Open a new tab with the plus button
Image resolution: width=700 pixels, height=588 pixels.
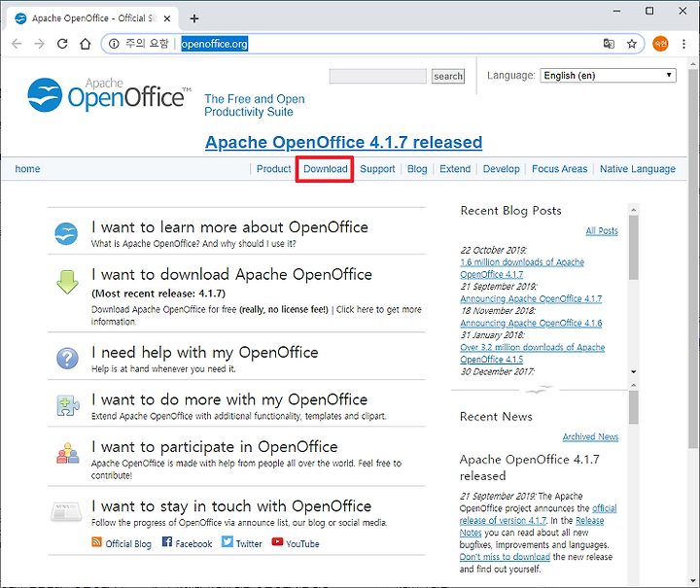194,18
